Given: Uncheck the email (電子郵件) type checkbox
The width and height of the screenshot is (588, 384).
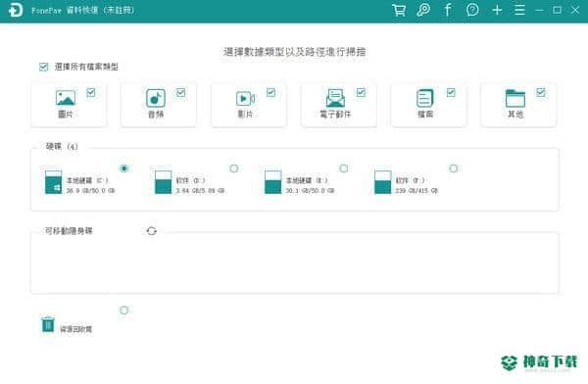Looking at the screenshot, I should click(x=361, y=92).
